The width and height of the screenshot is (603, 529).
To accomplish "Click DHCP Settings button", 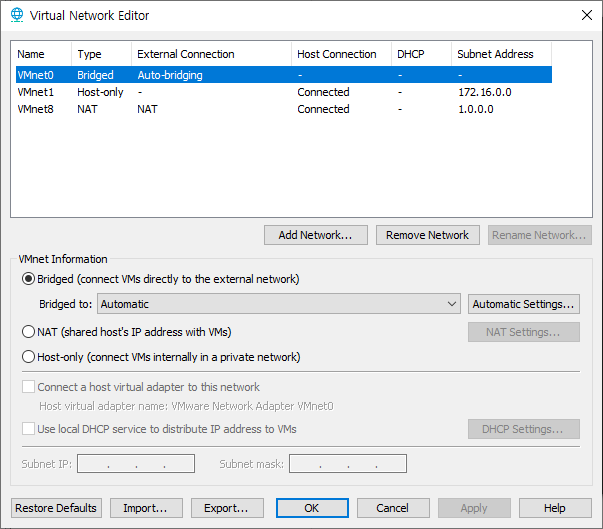I will click(524, 429).
